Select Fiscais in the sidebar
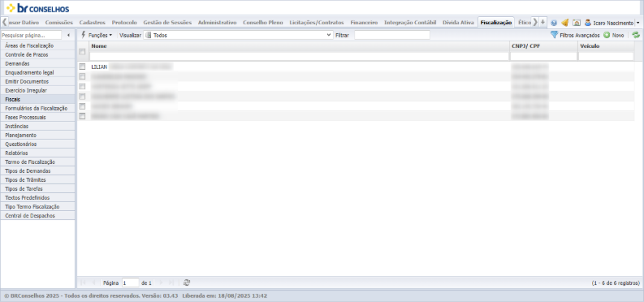 coord(38,99)
